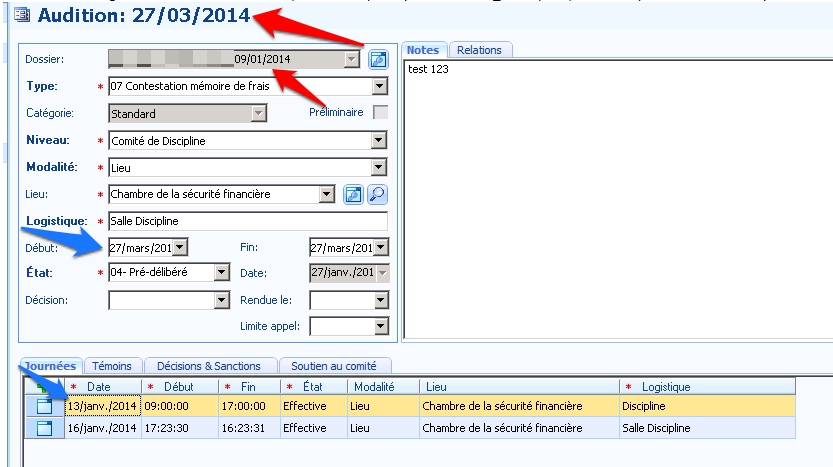Open the Décision dropdown

[x=222, y=300]
